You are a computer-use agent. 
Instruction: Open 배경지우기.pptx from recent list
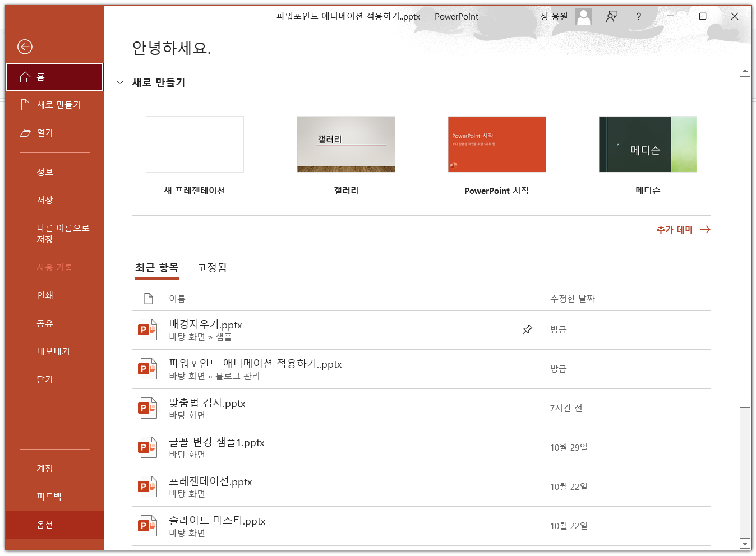coord(421,330)
